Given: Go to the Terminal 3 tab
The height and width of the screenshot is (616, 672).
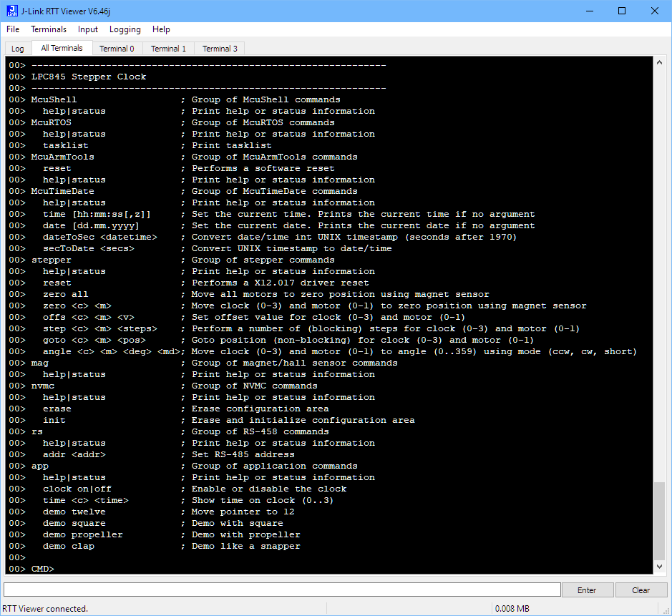Looking at the screenshot, I should (220, 49).
